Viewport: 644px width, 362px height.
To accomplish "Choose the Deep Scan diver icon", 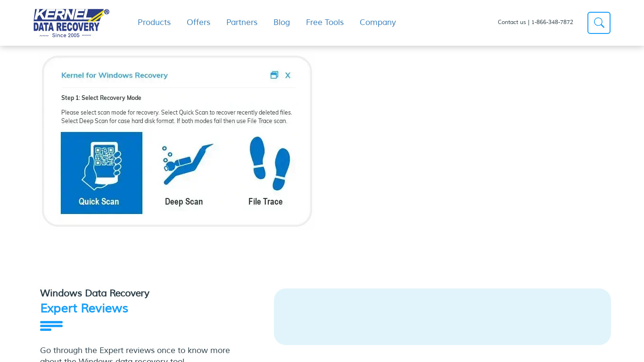I will coord(187,165).
